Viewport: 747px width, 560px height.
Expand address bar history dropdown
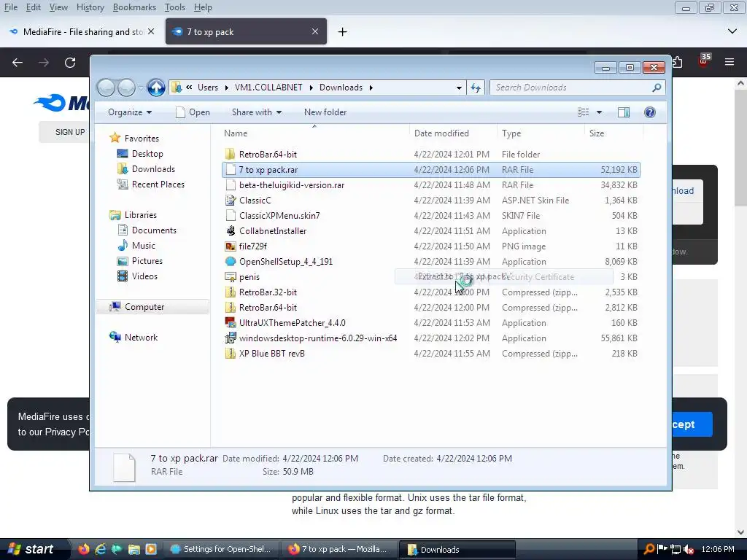459,87
